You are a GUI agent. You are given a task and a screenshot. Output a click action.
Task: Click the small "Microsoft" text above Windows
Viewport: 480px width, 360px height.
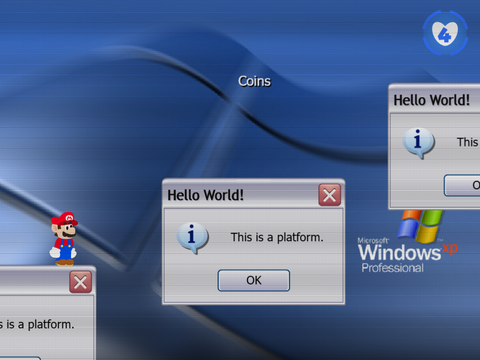[x=373, y=240]
